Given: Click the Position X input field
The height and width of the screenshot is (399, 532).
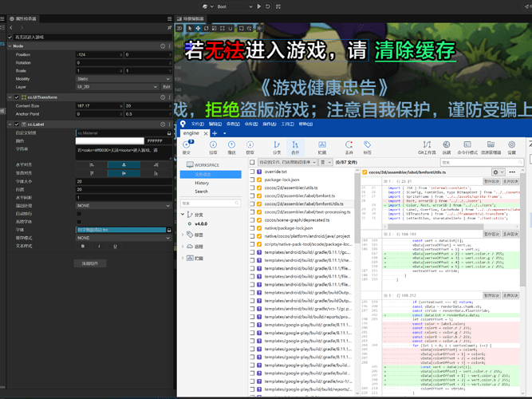Looking at the screenshot, I should pyautogui.click(x=99, y=55).
